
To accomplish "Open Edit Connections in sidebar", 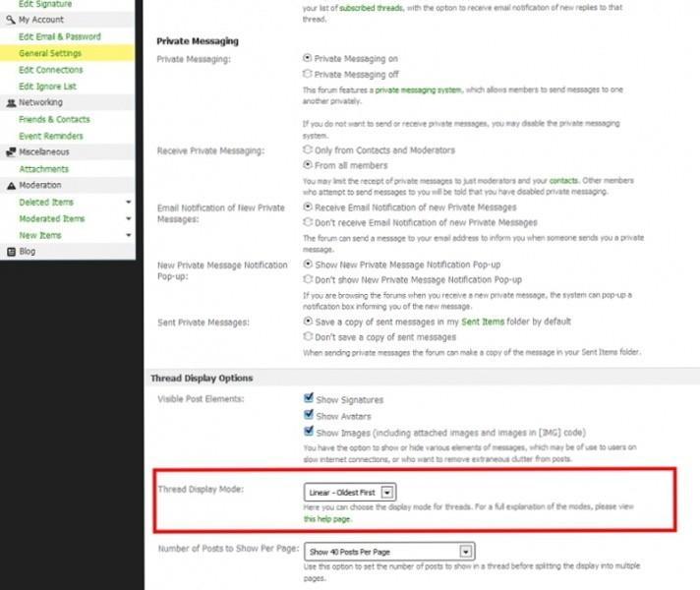I will tap(51, 70).
